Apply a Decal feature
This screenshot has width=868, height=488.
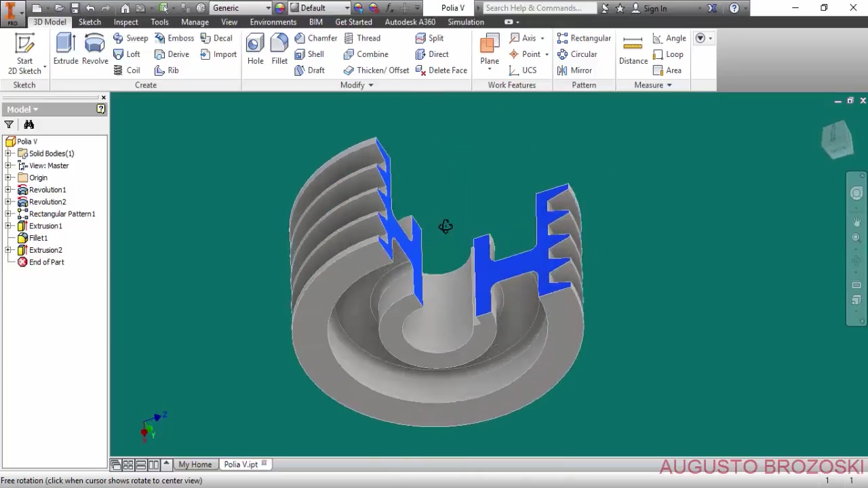(216, 38)
